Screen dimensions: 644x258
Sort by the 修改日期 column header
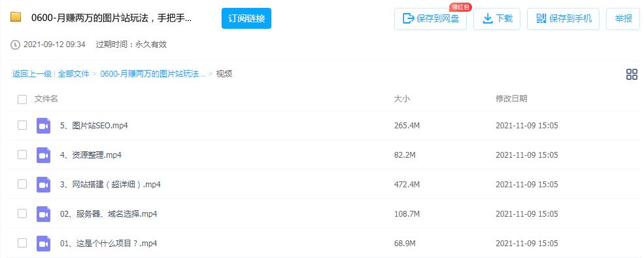click(x=511, y=99)
